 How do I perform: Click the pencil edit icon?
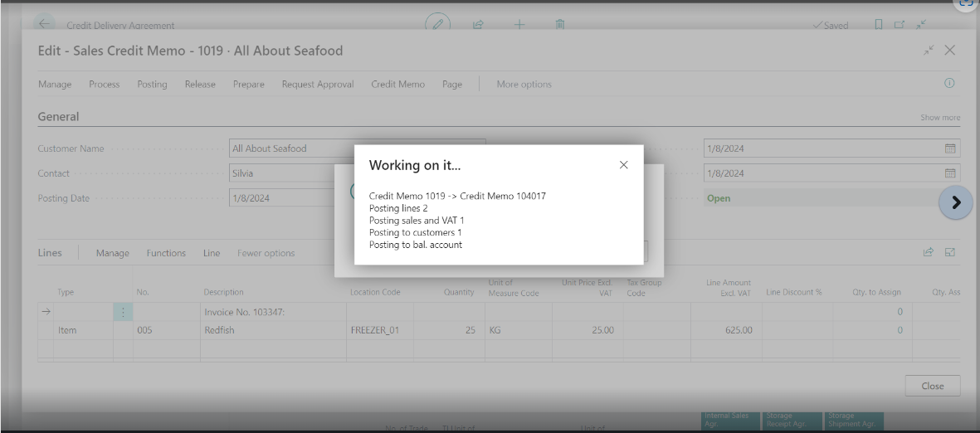coord(437,24)
